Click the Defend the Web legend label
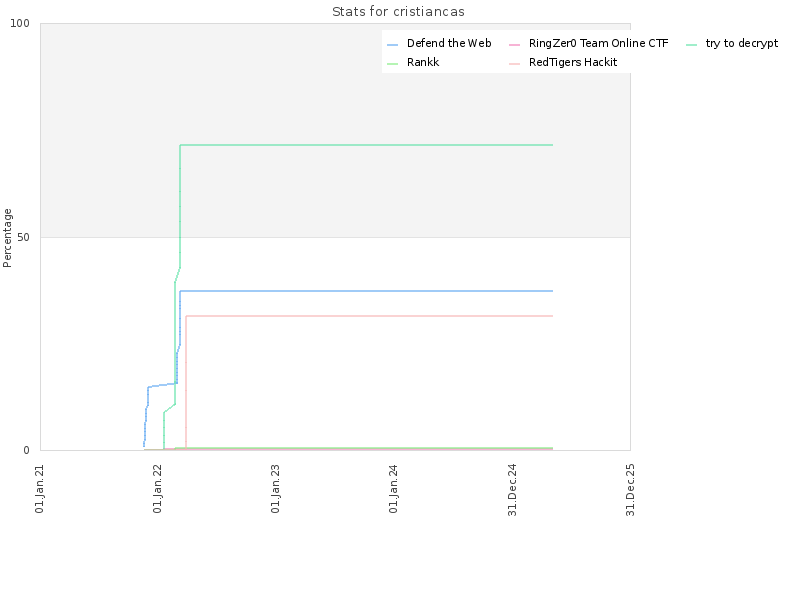This screenshot has width=800, height=600. (449, 43)
